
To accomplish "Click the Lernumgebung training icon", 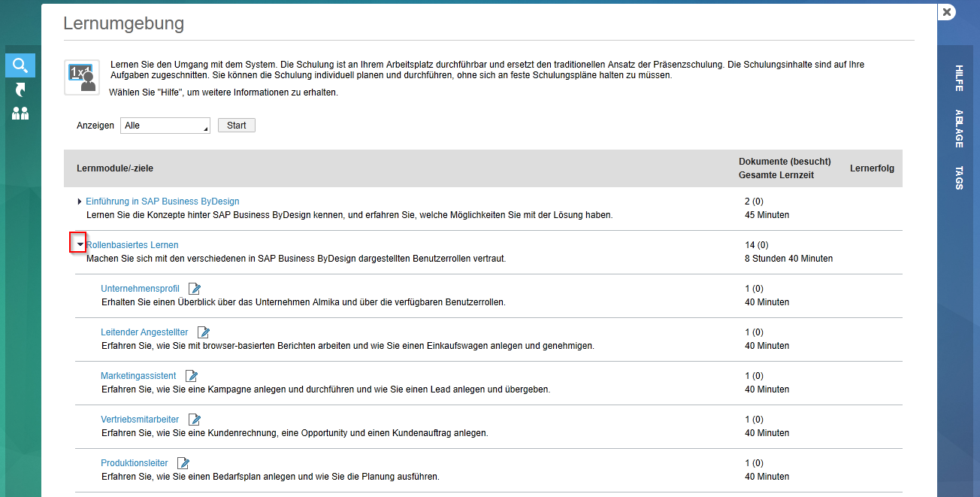I will tap(82, 76).
